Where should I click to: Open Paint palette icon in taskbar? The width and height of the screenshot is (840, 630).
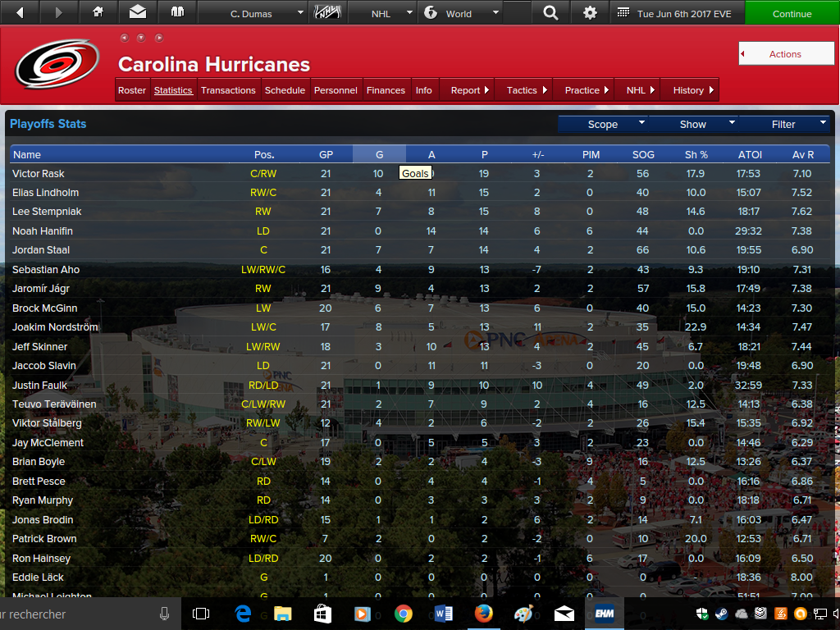point(523,614)
